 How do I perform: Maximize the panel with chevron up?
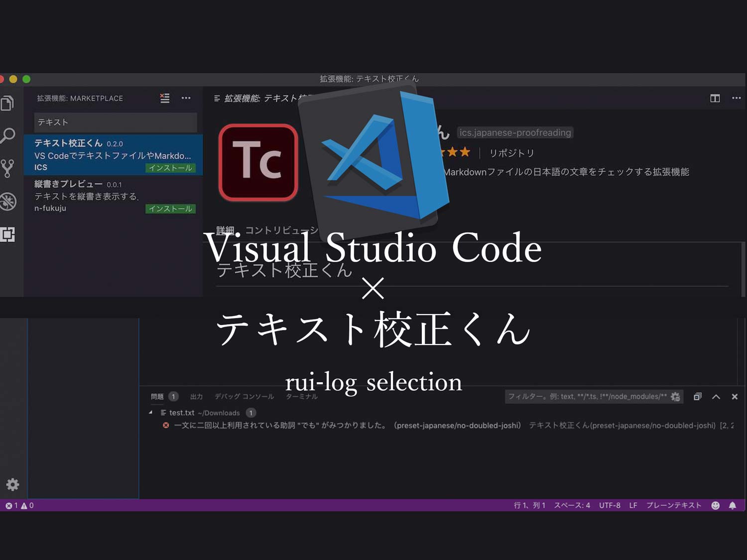[x=716, y=397]
